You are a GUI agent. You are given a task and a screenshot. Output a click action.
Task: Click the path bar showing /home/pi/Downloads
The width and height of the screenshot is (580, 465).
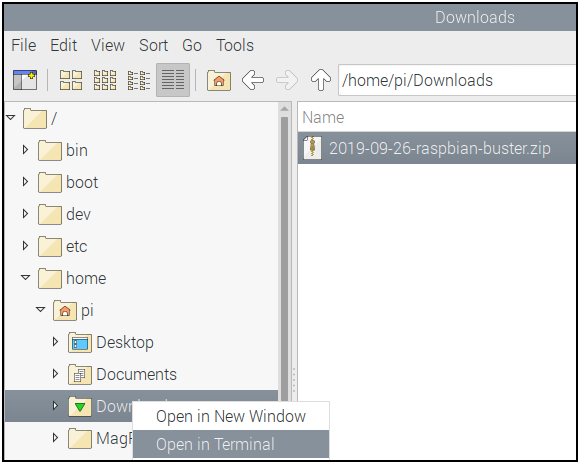point(457,80)
